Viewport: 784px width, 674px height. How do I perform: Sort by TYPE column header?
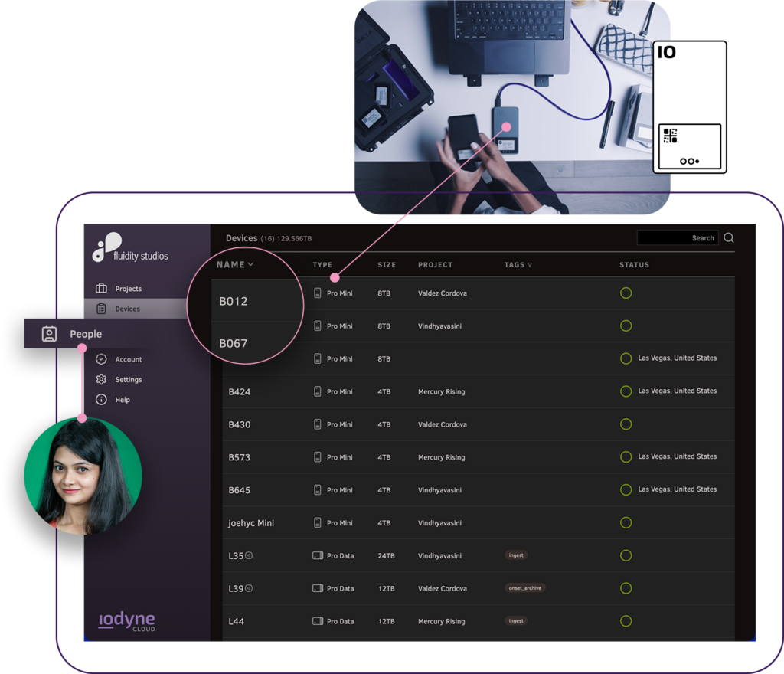tap(322, 264)
